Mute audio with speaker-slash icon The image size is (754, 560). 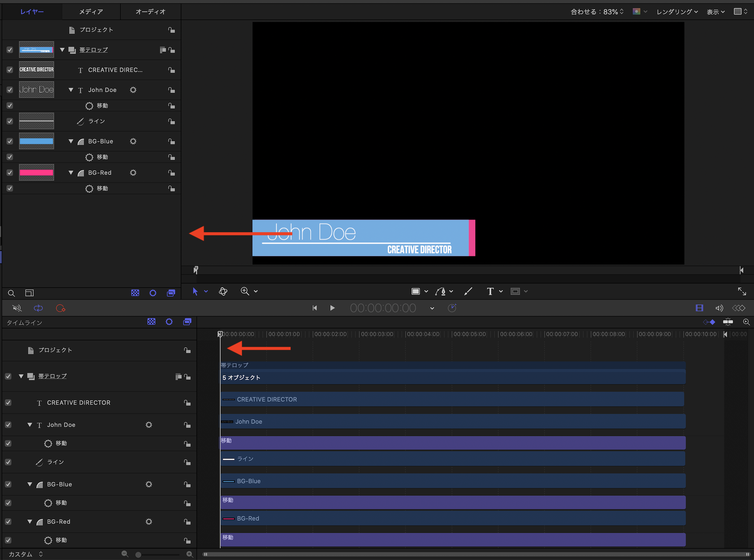click(17, 308)
